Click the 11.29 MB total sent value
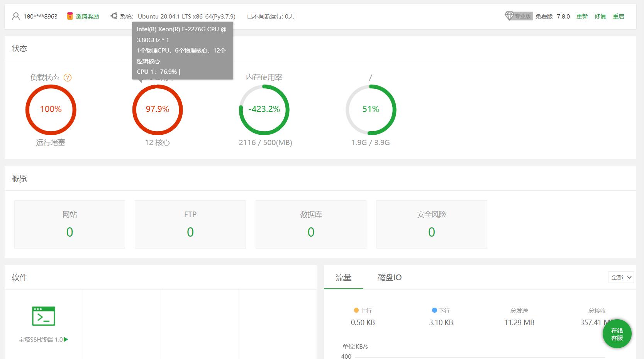 pyautogui.click(x=519, y=322)
